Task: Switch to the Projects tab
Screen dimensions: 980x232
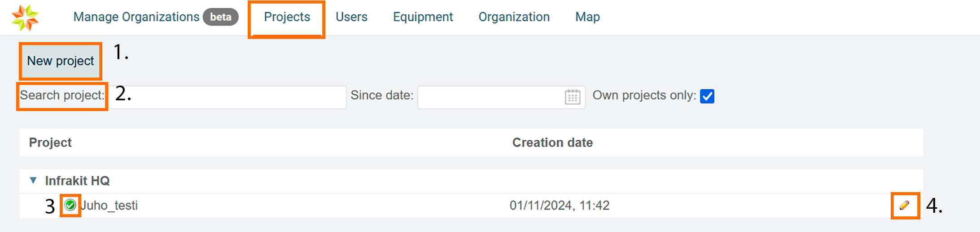Action: 287,17
